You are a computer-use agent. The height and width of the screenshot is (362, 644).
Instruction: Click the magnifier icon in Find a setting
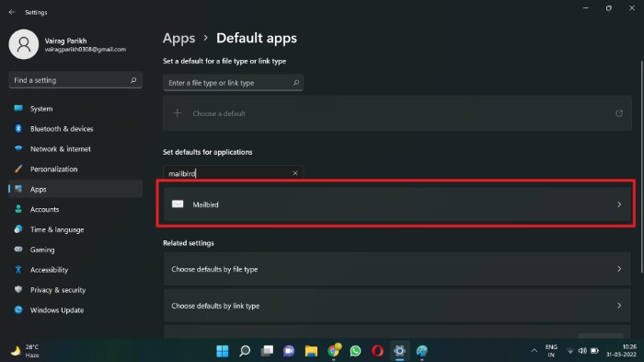133,80
